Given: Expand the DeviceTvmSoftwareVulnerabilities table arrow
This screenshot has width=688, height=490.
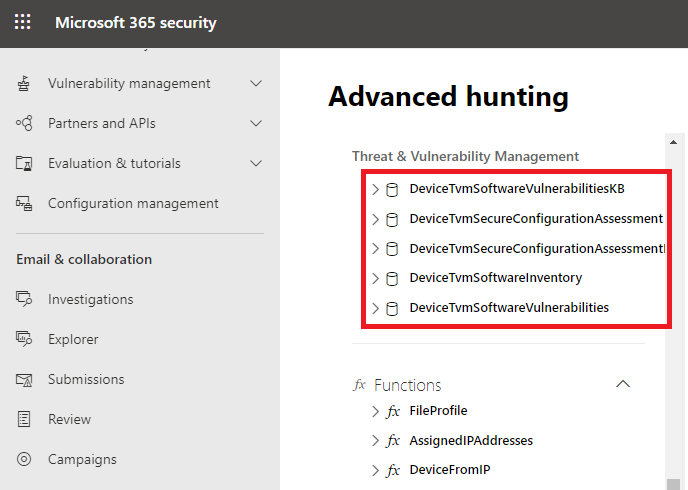Looking at the screenshot, I should point(375,308).
